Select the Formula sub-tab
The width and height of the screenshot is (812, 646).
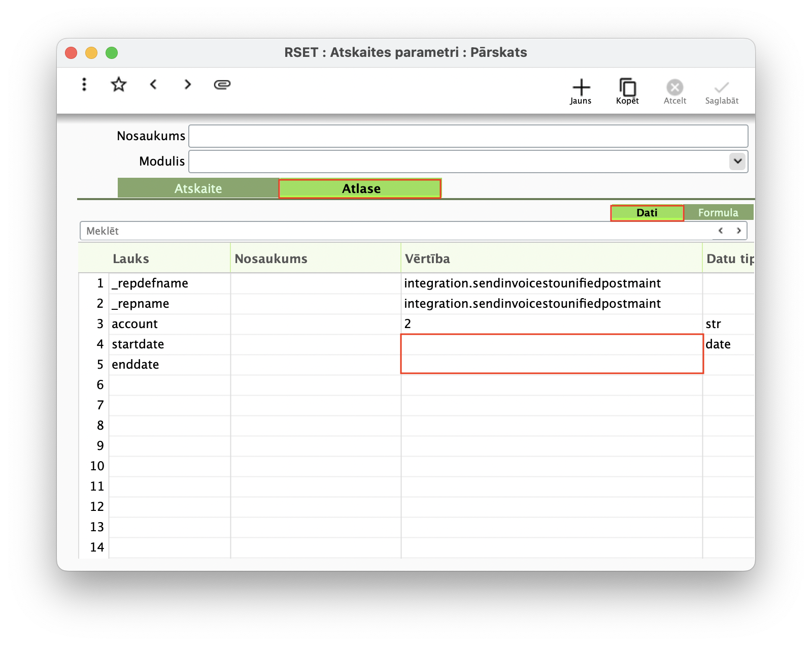point(718,213)
